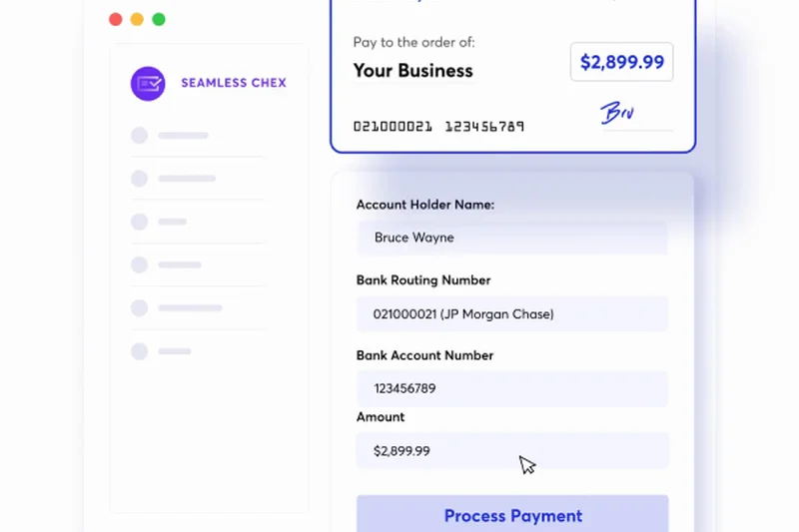Select the sixth sidebar placeholder circle icon
Viewport: 799px width, 532px height.
140,351
